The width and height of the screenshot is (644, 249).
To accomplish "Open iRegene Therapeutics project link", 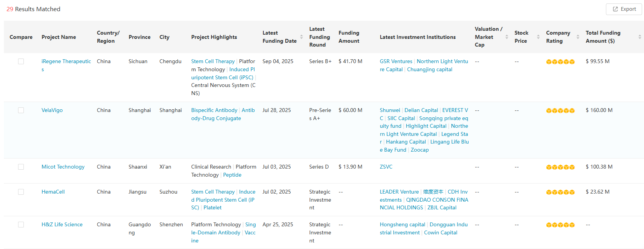I will 66,65.
